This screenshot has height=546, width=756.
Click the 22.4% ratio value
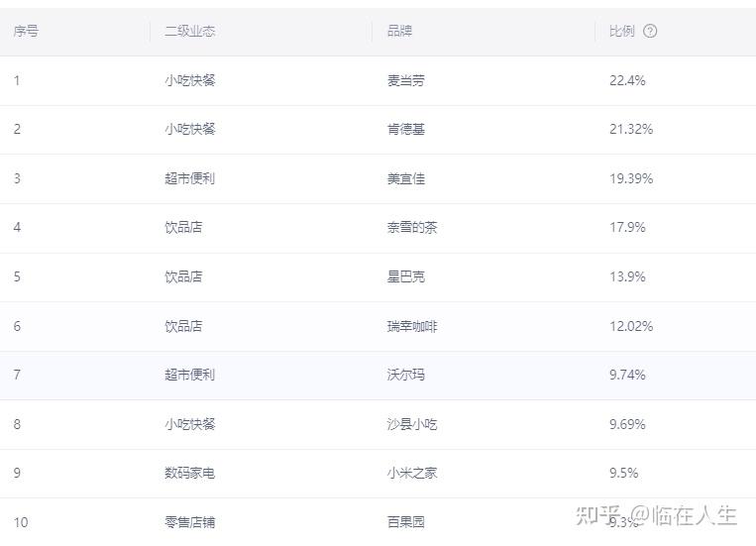pos(627,80)
